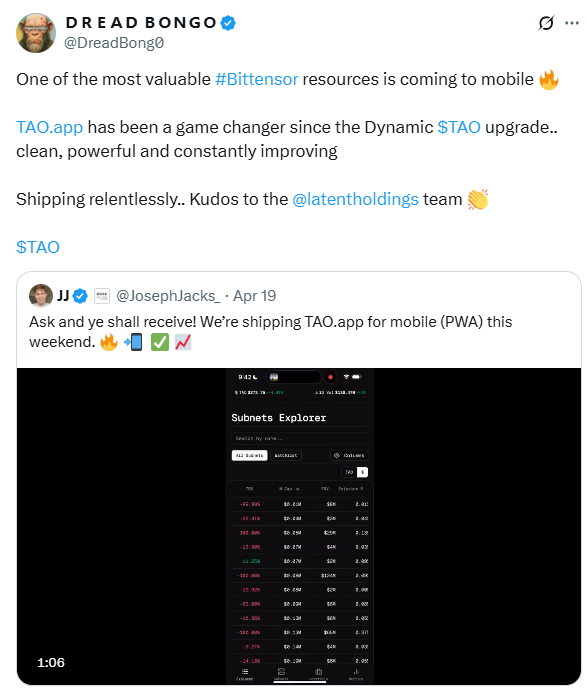Open @JosephJacks_ handle in quote
This screenshot has width=587, height=688.
pos(168,296)
